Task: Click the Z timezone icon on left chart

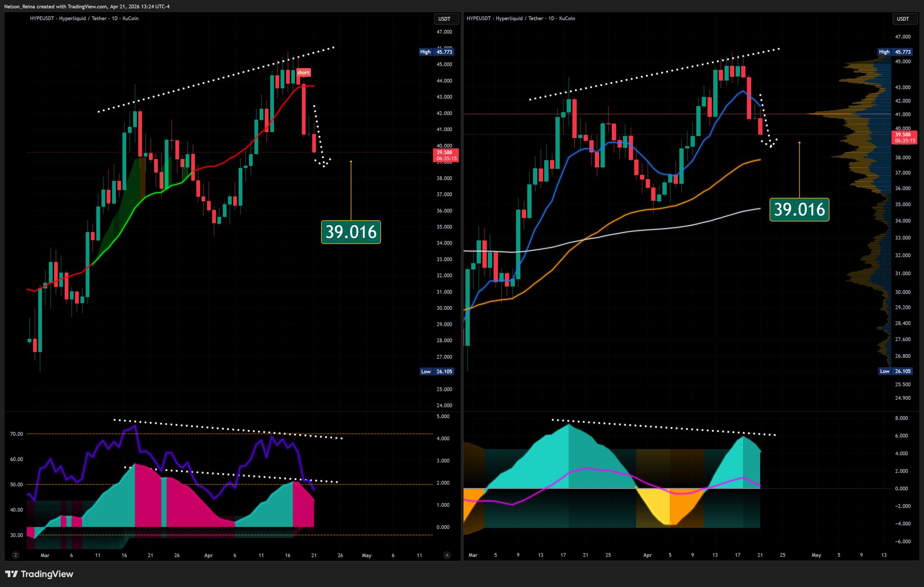Action: 16,555
